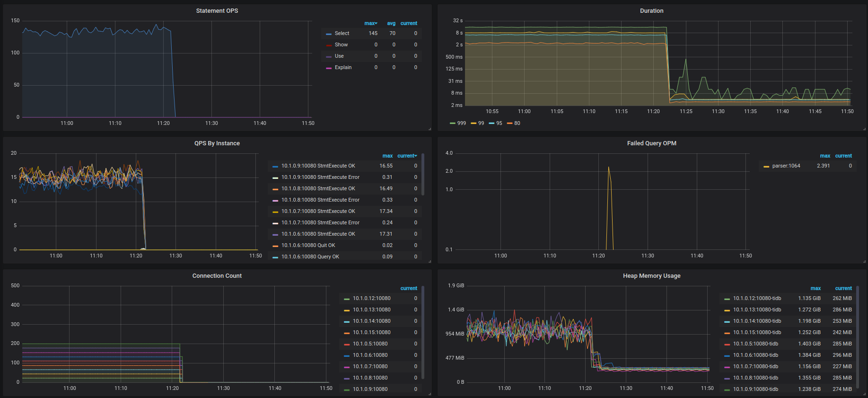Toggle the 80 percentile series in Duration legend
Image resolution: width=868 pixels, height=398 pixels.
pos(517,123)
